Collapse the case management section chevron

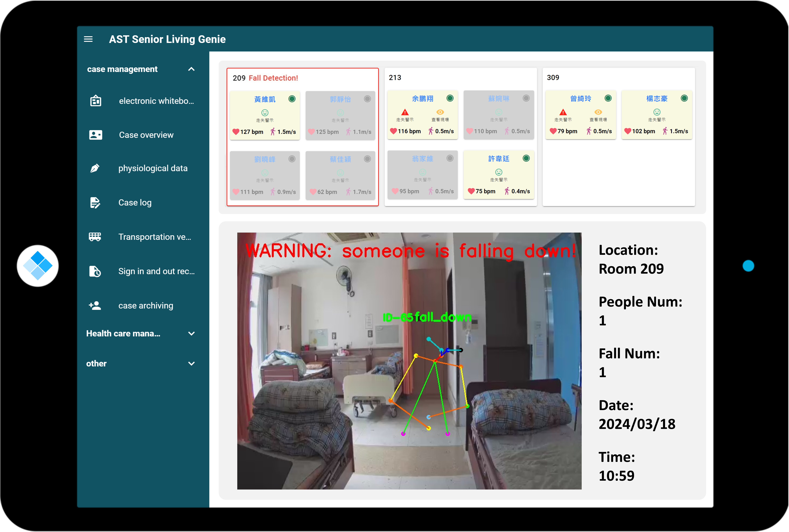click(191, 69)
